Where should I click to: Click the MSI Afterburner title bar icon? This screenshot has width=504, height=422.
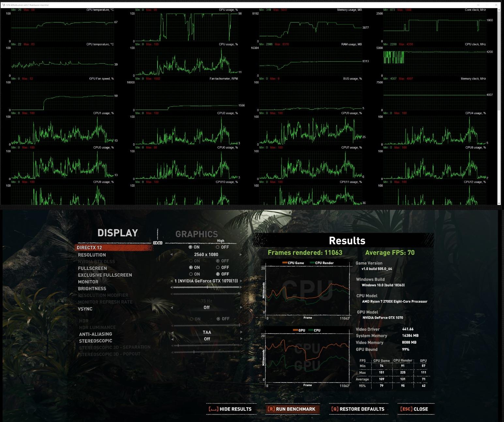click(4, 5)
